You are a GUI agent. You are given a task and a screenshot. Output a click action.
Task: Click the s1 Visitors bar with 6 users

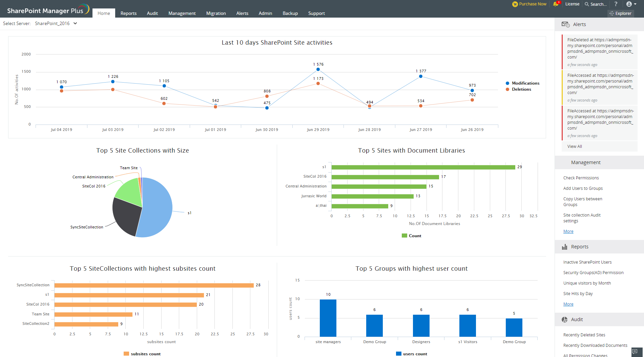468,326
